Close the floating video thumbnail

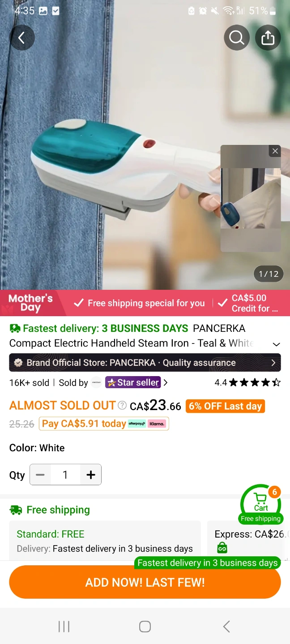[x=275, y=151]
